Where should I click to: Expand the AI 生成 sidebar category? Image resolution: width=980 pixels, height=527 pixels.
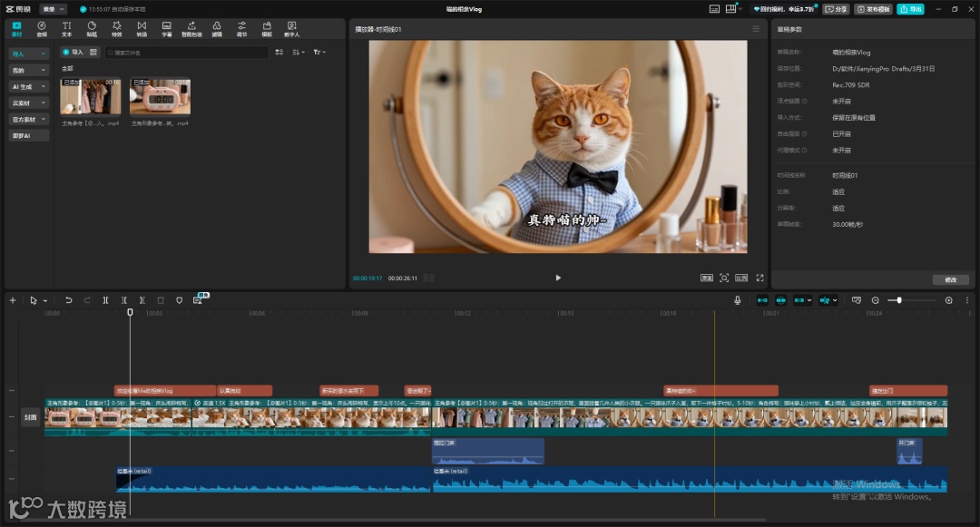pyautogui.click(x=29, y=86)
